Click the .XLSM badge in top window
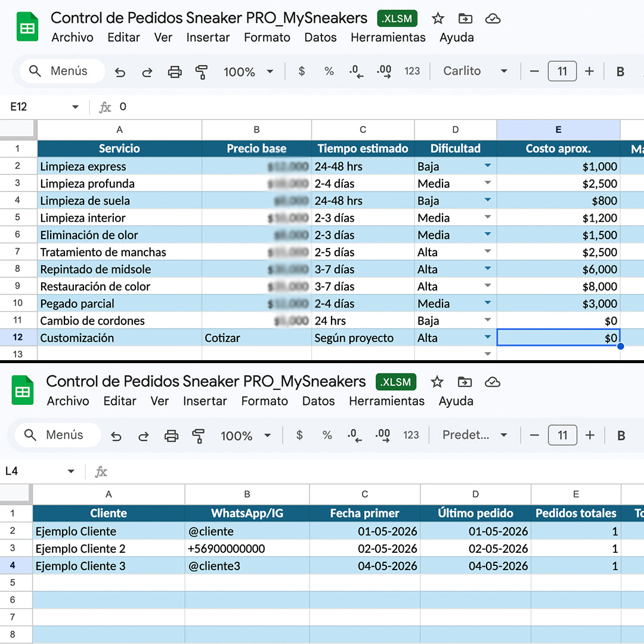 pyautogui.click(x=397, y=18)
